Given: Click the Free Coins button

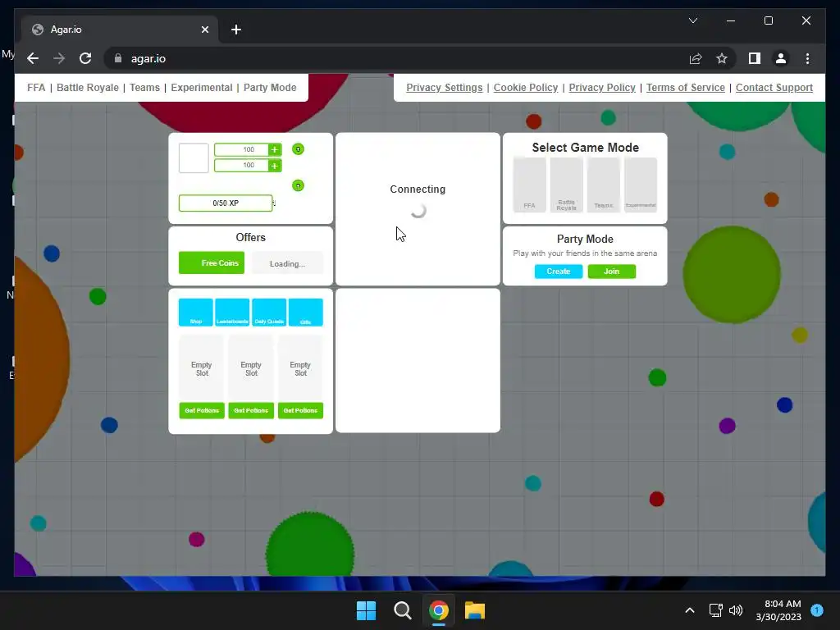Looking at the screenshot, I should point(212,263).
